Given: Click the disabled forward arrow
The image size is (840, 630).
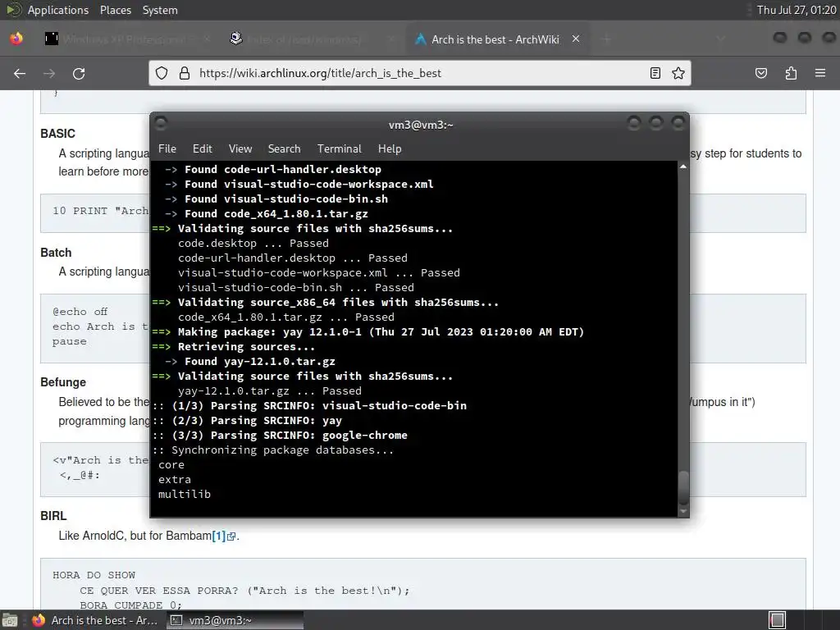Looking at the screenshot, I should pyautogui.click(x=49, y=73).
